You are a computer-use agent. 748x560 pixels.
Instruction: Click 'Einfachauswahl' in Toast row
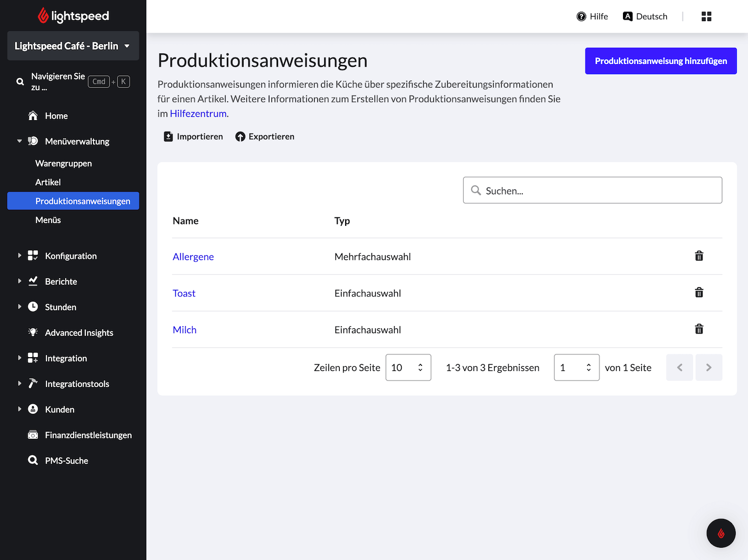(368, 293)
